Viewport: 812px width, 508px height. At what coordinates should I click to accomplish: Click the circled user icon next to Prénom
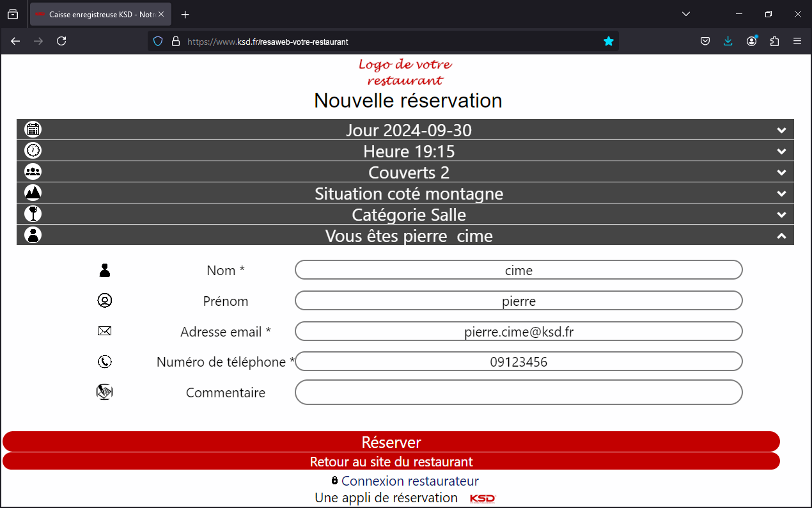tap(105, 300)
